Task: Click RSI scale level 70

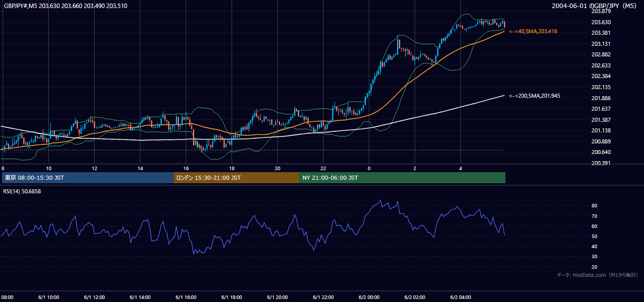Action: (595, 216)
